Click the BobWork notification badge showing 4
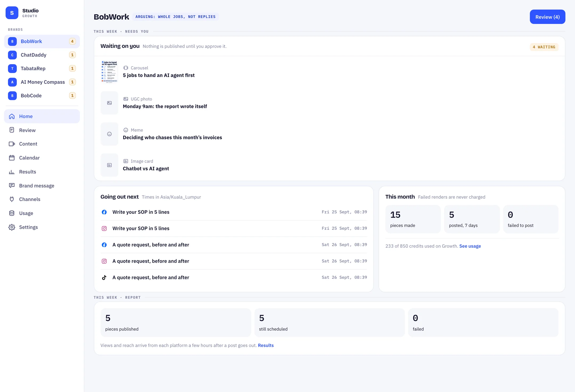The image size is (575, 392). click(72, 41)
